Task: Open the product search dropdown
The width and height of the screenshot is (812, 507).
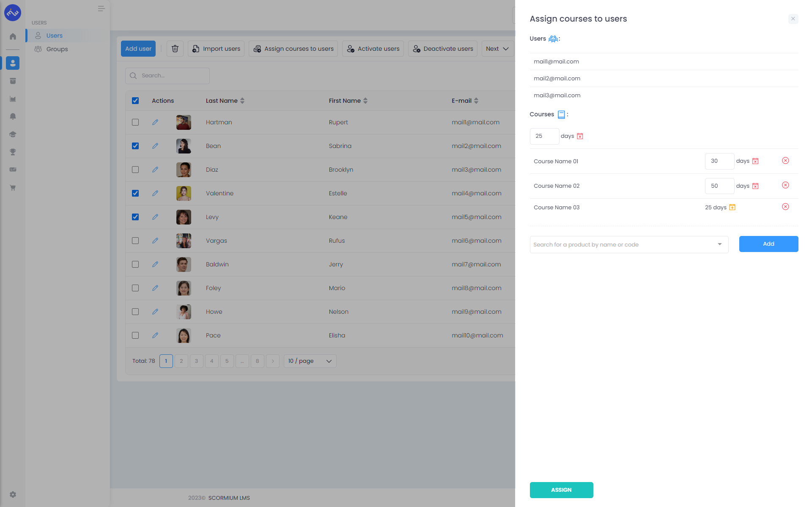Action: point(628,244)
